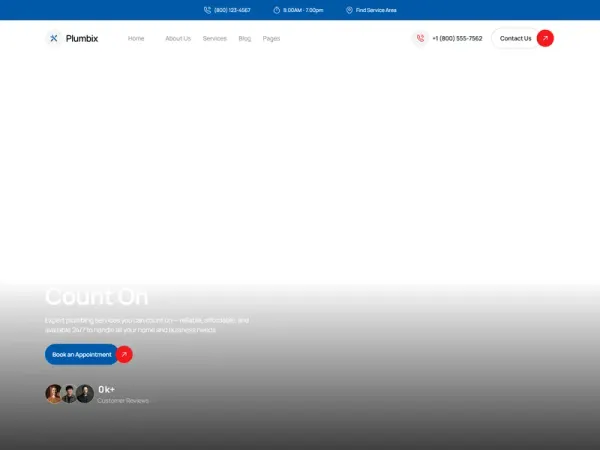Click red arrow circle next to Contact Us
This screenshot has width=600, height=450.
coord(545,38)
